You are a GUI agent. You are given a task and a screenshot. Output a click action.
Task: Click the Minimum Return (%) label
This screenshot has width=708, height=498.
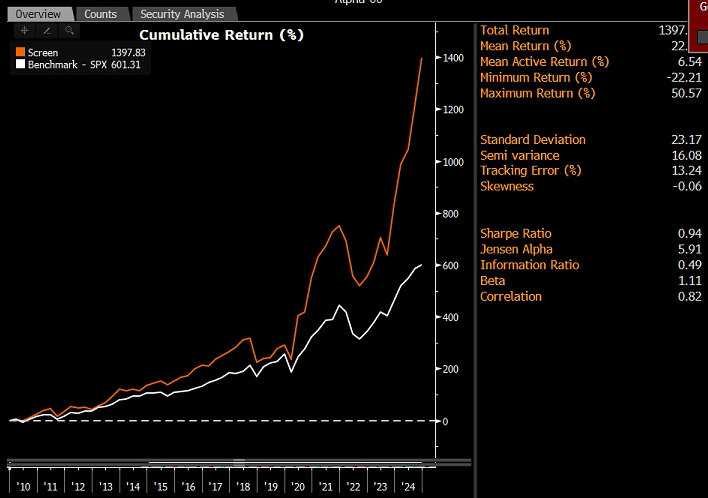[536, 78]
